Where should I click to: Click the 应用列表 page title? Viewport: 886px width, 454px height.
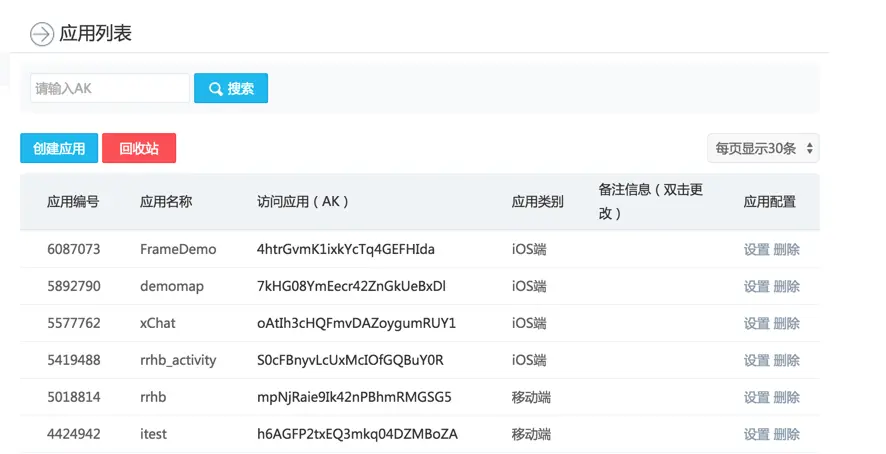[x=95, y=33]
